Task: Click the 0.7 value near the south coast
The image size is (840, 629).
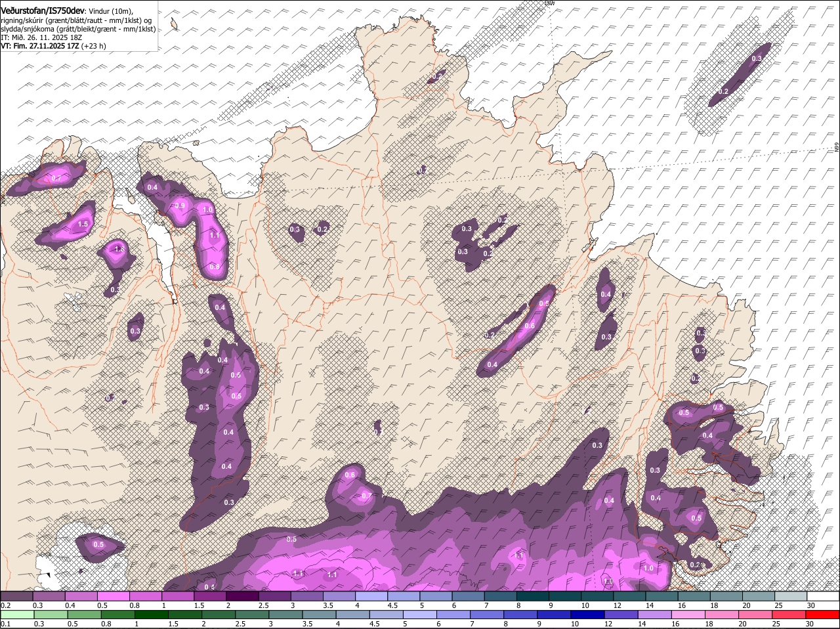Action: 366,496
